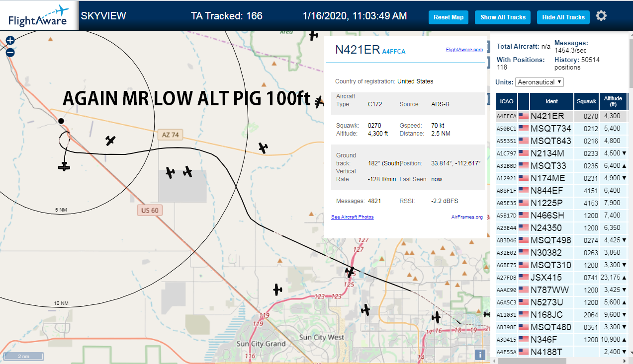Open FlightAware.com link in aircraft popup
633x364 pixels.
(x=464, y=50)
